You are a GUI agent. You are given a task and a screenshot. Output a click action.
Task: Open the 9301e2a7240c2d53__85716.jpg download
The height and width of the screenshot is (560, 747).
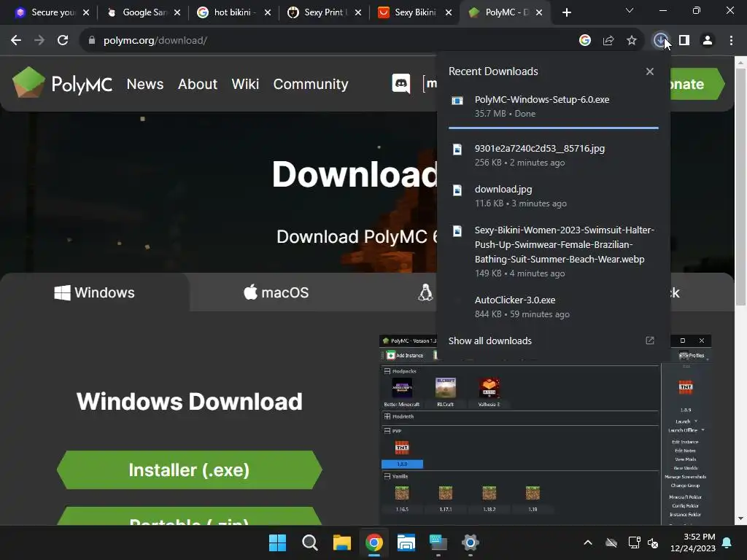pyautogui.click(x=554, y=155)
